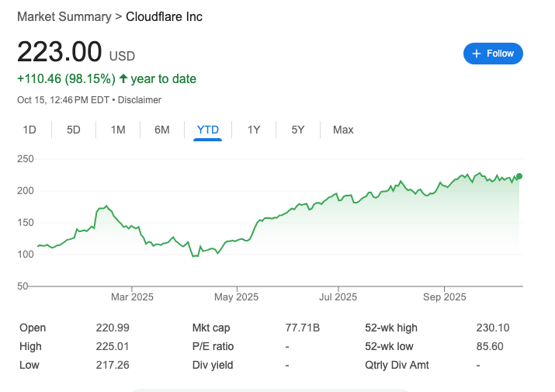Choose the 1M time range tab

click(118, 130)
